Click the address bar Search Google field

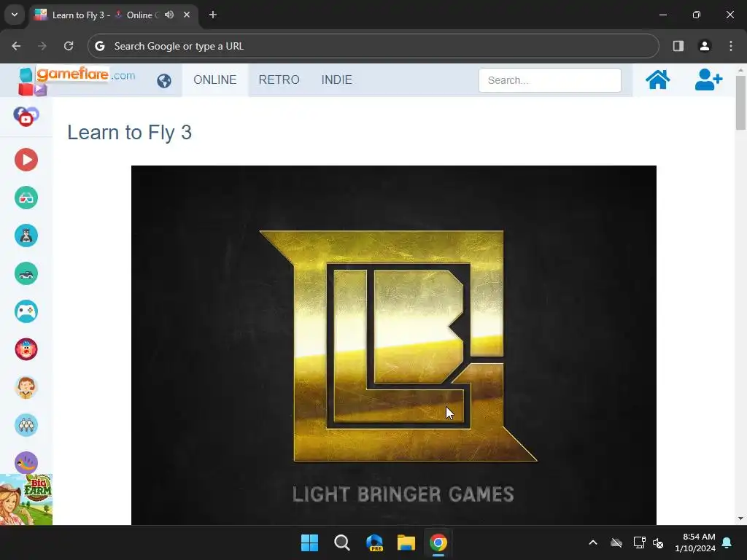[x=373, y=46]
